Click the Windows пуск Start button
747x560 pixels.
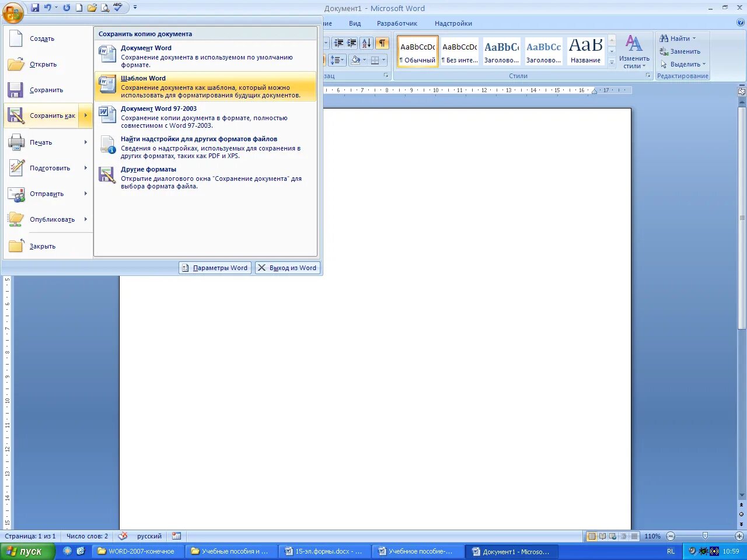(x=27, y=551)
